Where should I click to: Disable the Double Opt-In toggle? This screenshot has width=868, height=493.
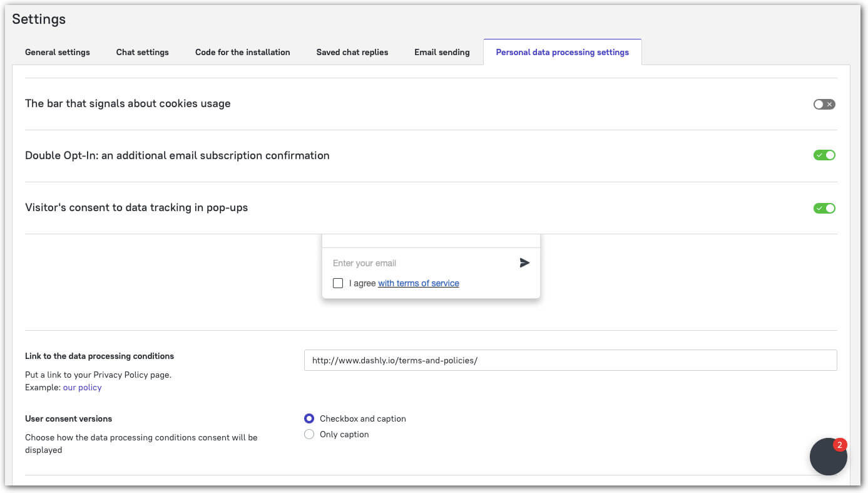(824, 155)
